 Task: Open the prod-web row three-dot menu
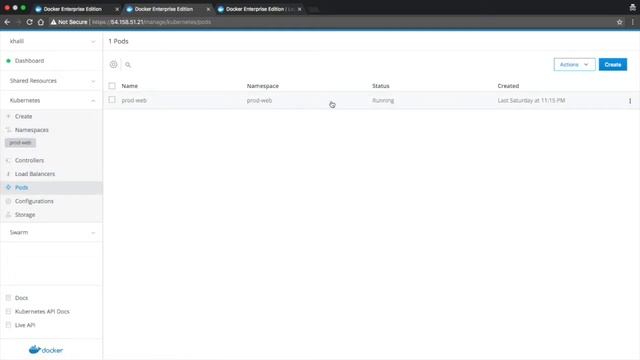630,100
